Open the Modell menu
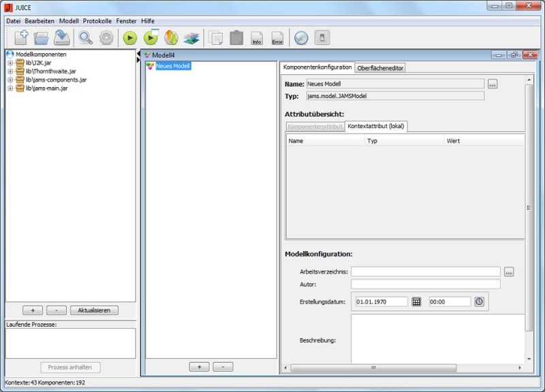Image resolution: width=545 pixels, height=392 pixels. pos(69,21)
